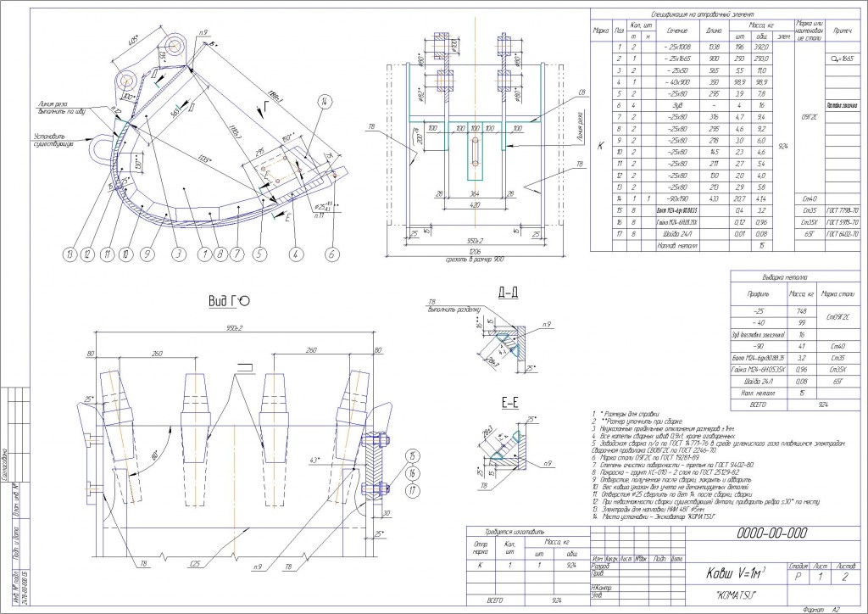Click the mass value "748" in Выборка металла
This screenshot has width=868, height=614.
(x=801, y=311)
